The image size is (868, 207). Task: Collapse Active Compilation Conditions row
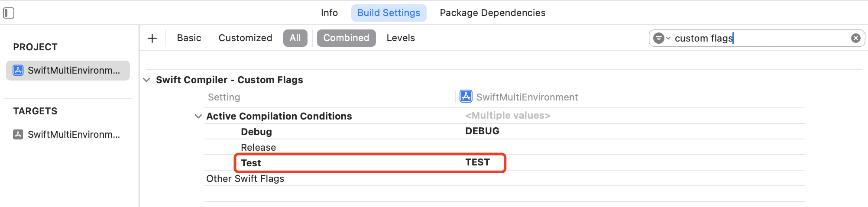tap(198, 116)
